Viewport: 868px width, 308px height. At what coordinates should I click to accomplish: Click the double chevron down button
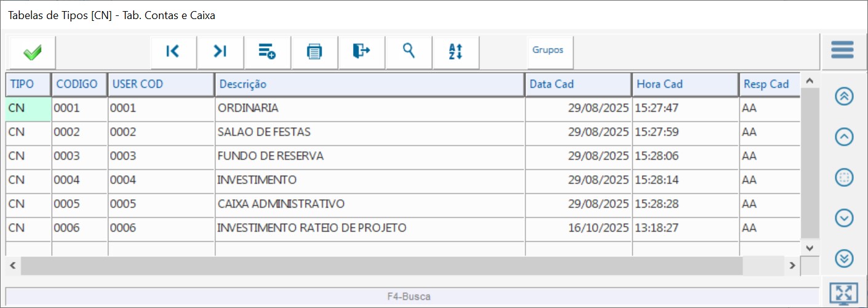pos(844,259)
